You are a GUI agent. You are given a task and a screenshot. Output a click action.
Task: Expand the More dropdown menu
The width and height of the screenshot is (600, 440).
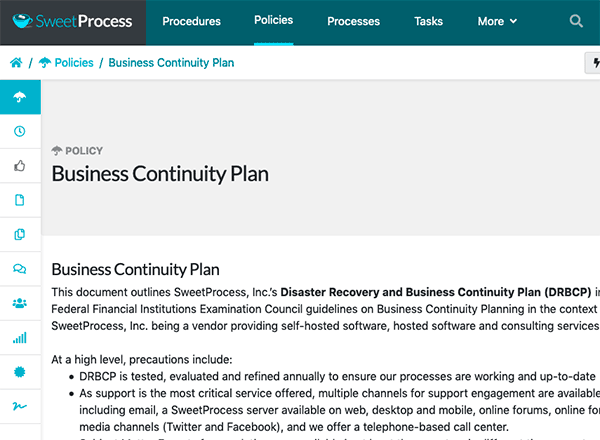pyautogui.click(x=497, y=21)
